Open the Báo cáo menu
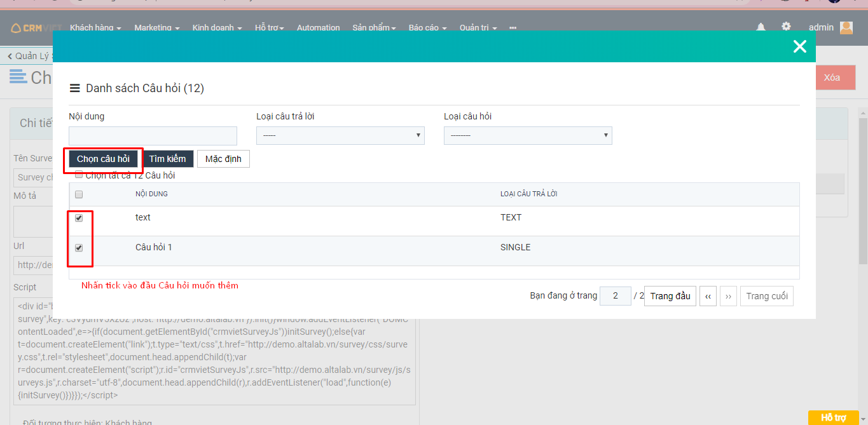This screenshot has height=425, width=868. (x=428, y=28)
